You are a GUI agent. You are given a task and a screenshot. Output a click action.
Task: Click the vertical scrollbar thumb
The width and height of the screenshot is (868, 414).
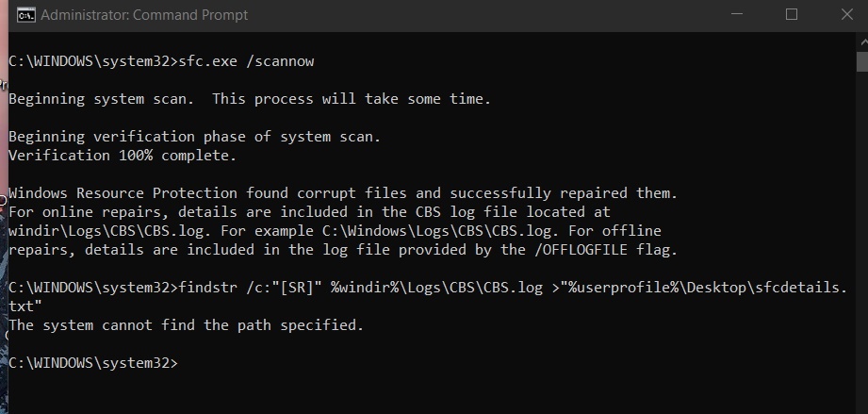click(862, 61)
